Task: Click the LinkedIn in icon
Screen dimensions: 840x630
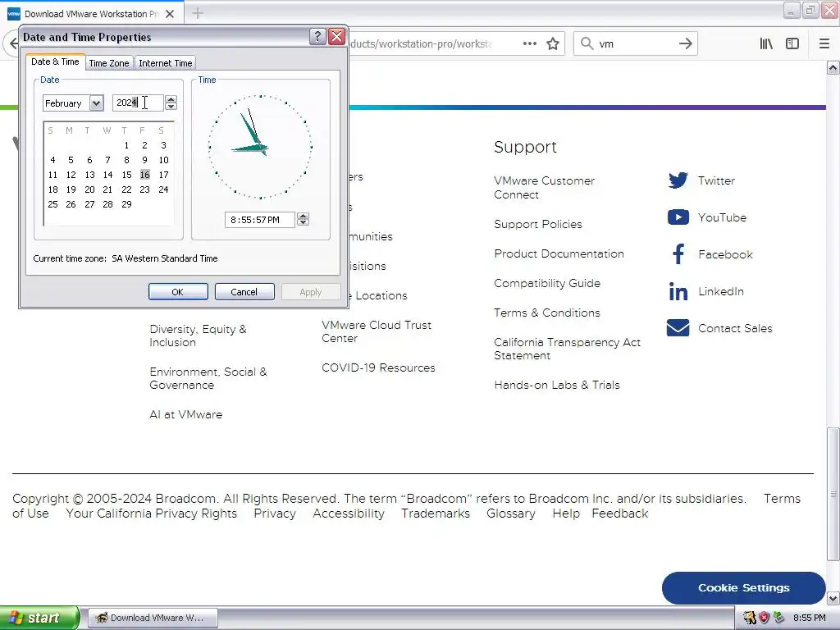Action: (678, 291)
